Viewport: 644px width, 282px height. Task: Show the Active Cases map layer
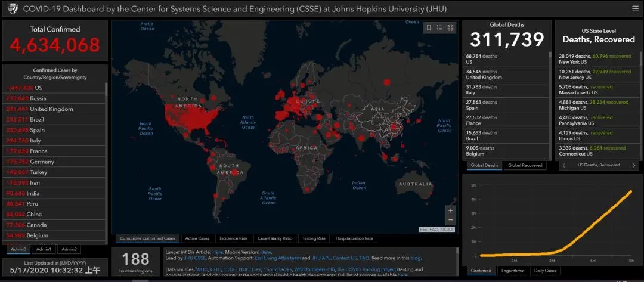click(x=197, y=238)
